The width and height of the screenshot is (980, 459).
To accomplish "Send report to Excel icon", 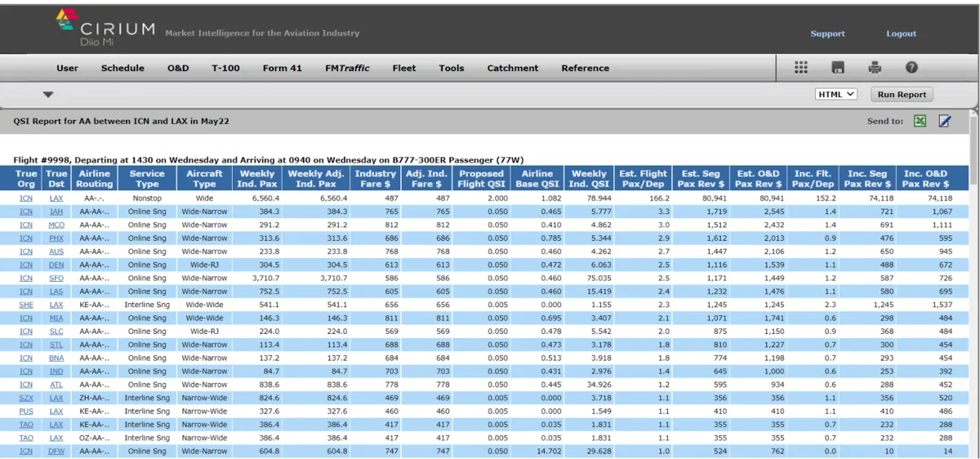I will pyautogui.click(x=920, y=121).
